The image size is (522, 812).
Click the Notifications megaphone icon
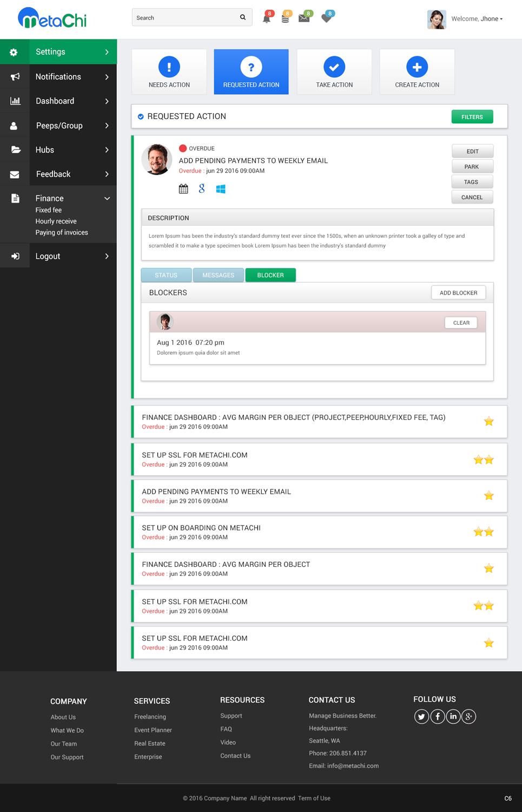15,77
